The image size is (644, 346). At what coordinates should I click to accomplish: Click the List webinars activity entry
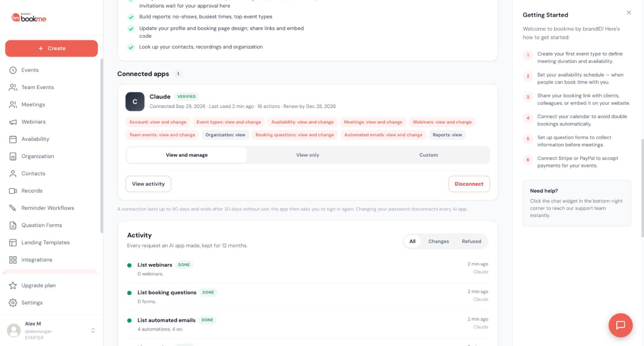pos(307,269)
